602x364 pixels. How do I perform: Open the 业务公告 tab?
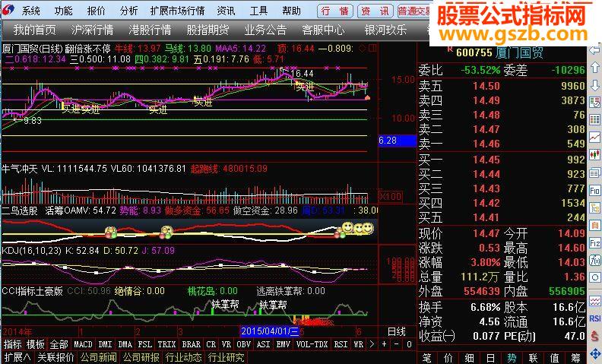(x=265, y=30)
